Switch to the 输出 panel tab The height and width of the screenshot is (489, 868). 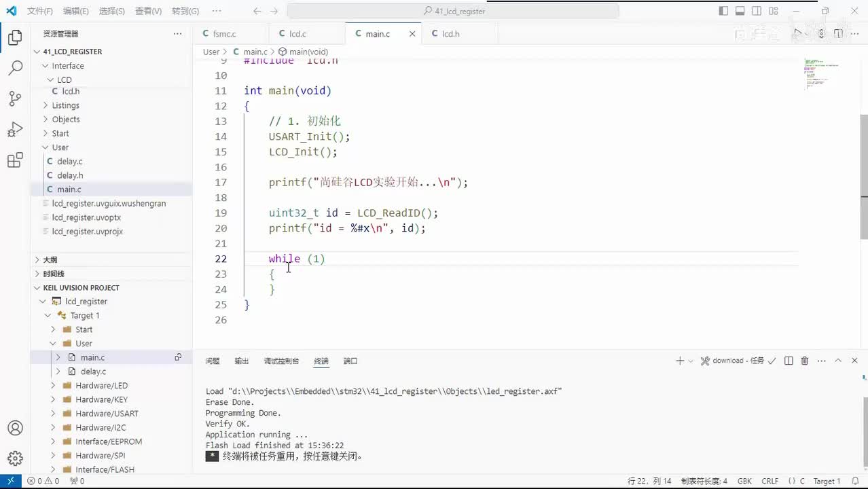(x=242, y=361)
